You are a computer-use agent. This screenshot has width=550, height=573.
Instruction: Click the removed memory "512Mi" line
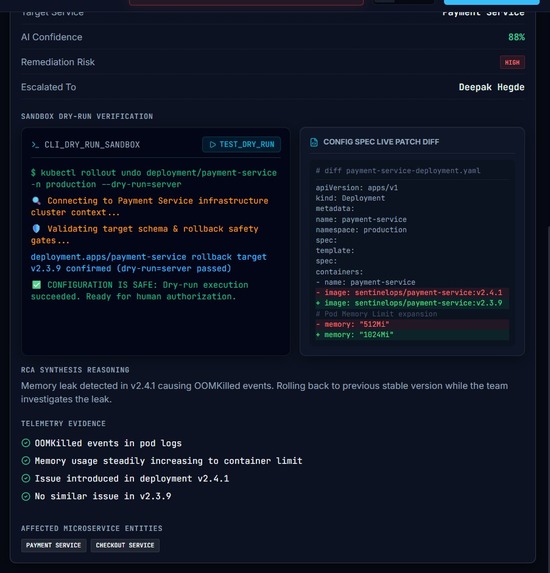(412, 325)
